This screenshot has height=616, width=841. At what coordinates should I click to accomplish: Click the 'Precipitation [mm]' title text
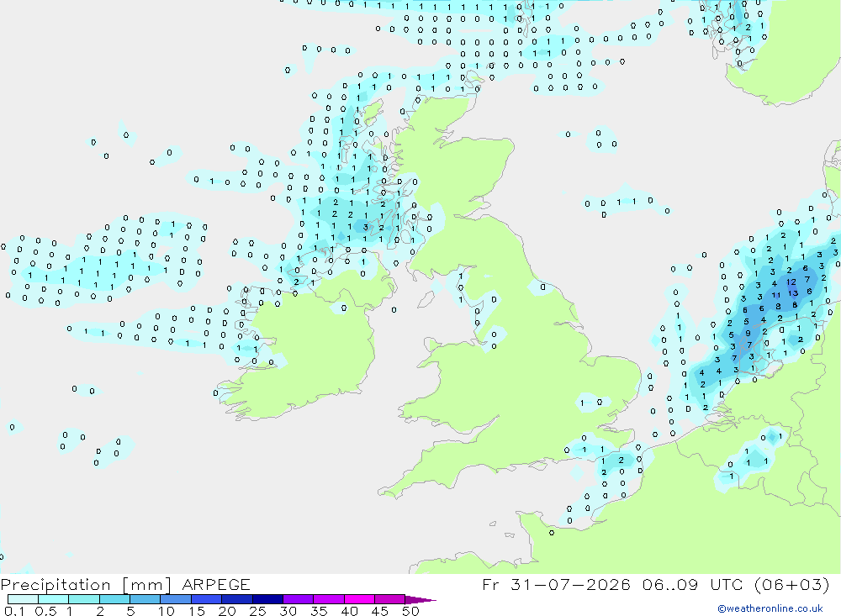[x=86, y=584]
